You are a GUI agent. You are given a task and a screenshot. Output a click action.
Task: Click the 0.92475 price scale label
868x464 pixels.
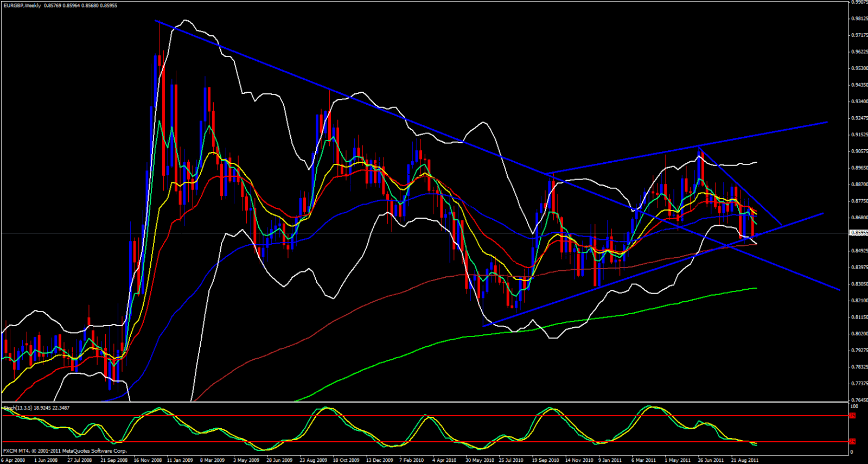pyautogui.click(x=859, y=118)
